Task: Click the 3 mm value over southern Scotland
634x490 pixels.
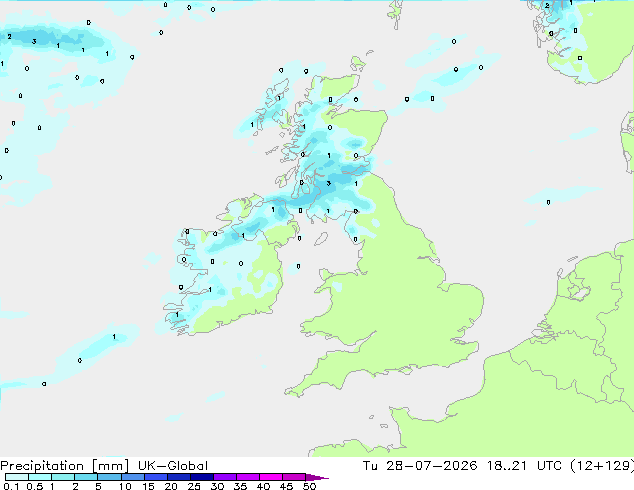Action: pyautogui.click(x=329, y=183)
